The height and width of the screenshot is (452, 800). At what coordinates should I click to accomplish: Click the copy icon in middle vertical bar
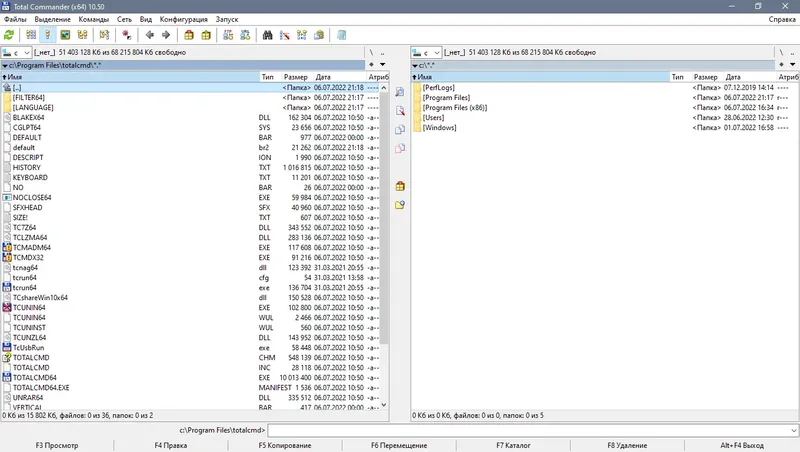(400, 130)
